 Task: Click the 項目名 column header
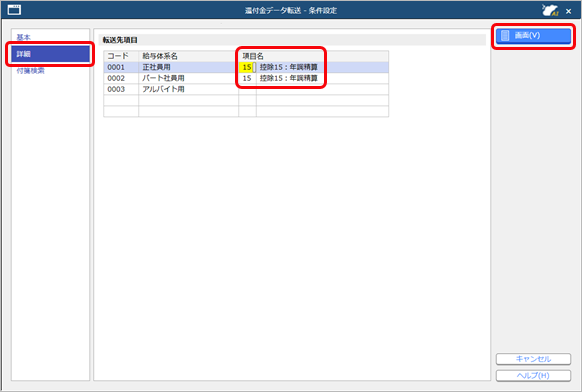pyautogui.click(x=314, y=56)
